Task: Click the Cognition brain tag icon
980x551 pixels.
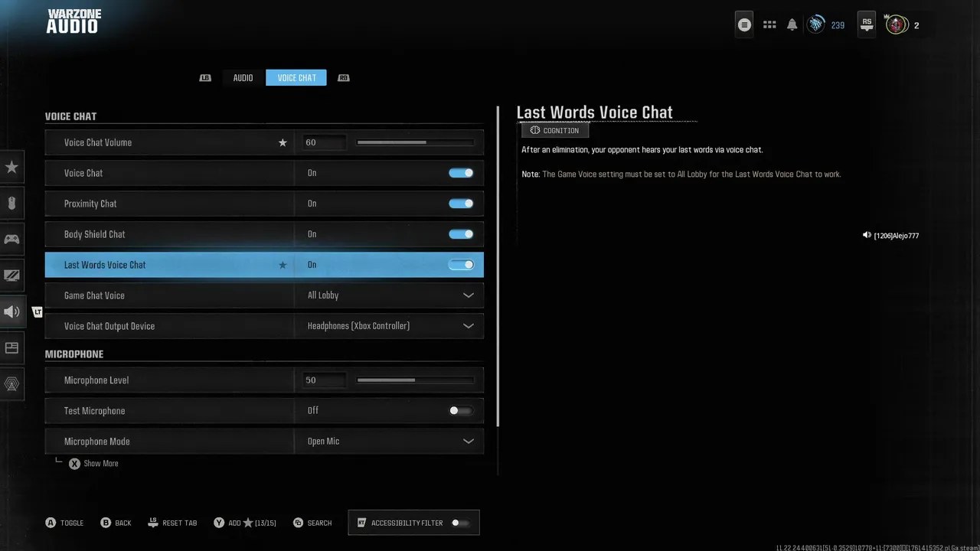Action: pos(534,130)
